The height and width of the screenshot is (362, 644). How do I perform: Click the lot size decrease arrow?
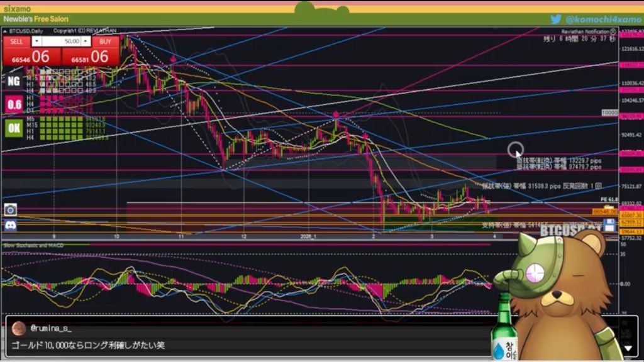[36, 41]
